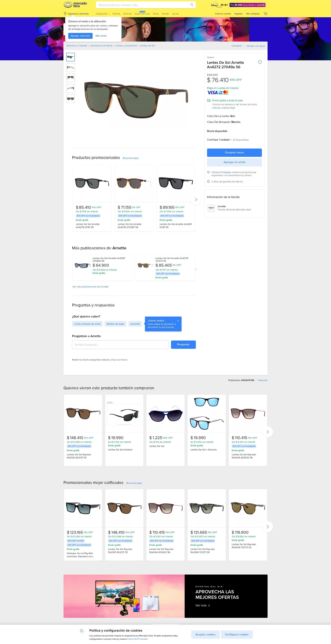This screenshot has width=331, height=644.
Task: Select the Garantía question shortcut
Action: click(135, 324)
